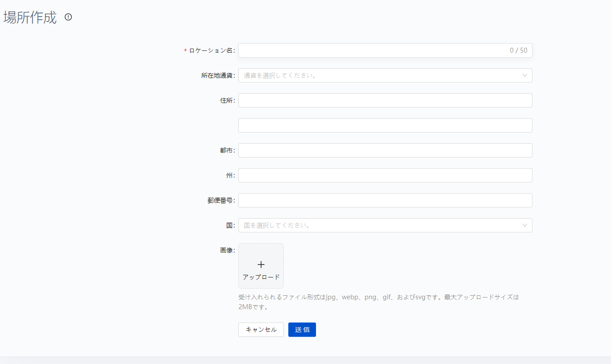The image size is (611, 364).
Task: Click the required asterisk next to ロケーション名
Action: [x=185, y=51]
